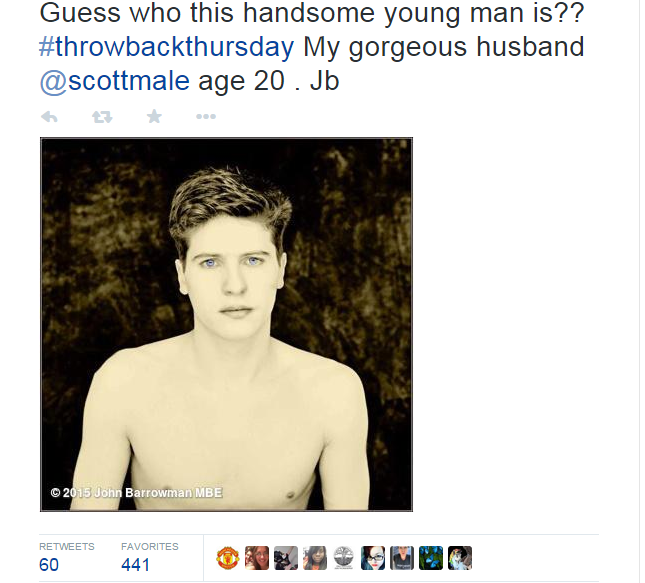Image resolution: width=645 pixels, height=583 pixels.
Task: View the 60 retweets list
Action: click(49, 565)
